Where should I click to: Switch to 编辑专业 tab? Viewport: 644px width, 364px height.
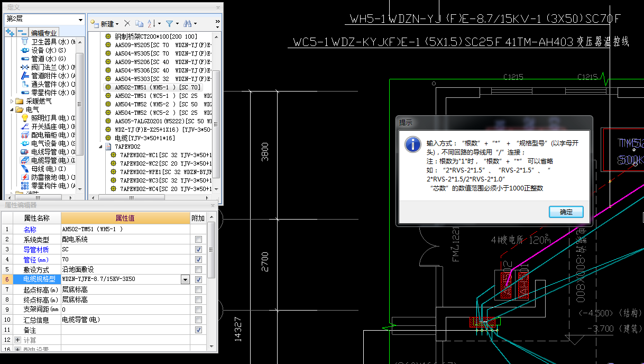point(44,33)
